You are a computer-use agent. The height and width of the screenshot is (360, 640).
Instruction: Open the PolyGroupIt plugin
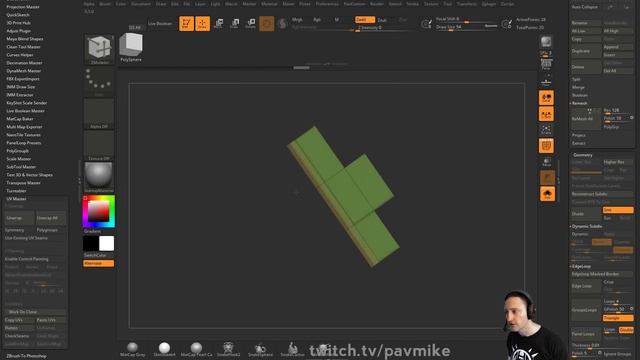pyautogui.click(x=17, y=151)
